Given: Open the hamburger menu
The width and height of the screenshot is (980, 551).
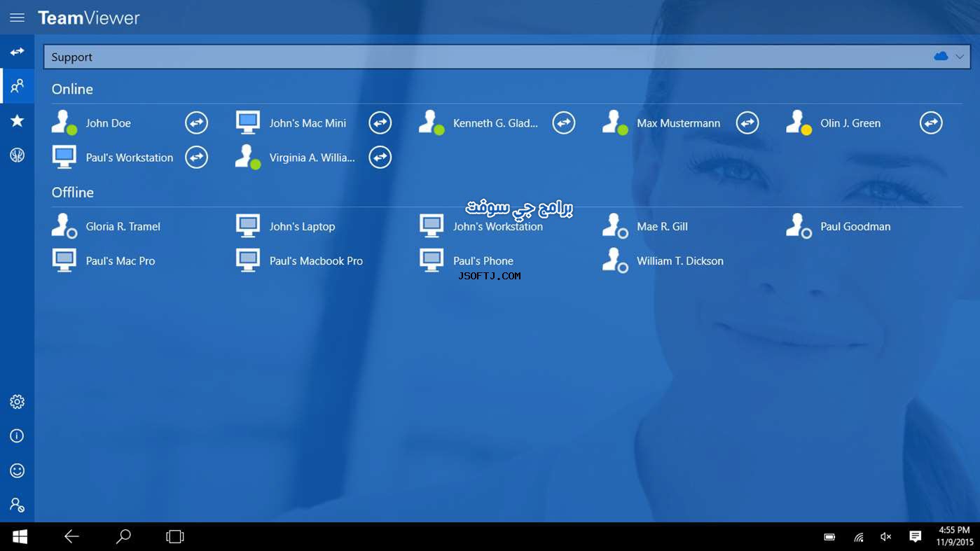Looking at the screenshot, I should (x=17, y=18).
